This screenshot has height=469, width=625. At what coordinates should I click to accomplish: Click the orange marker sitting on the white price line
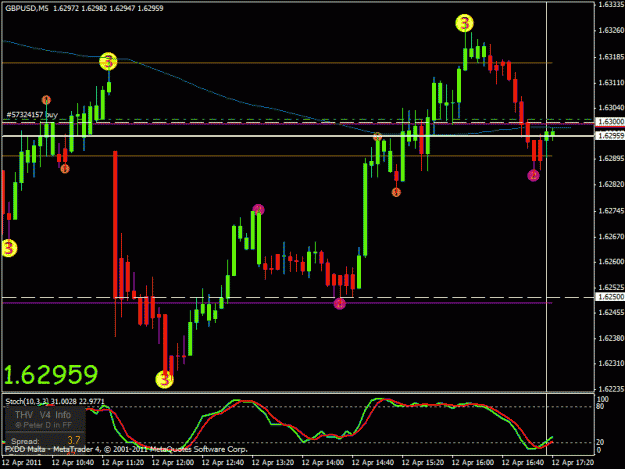point(377,137)
